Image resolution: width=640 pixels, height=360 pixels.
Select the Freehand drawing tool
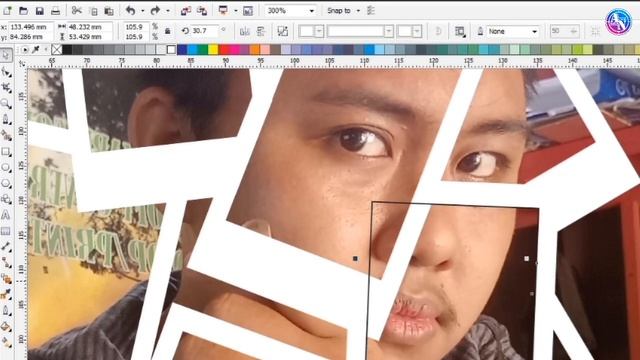(6, 119)
